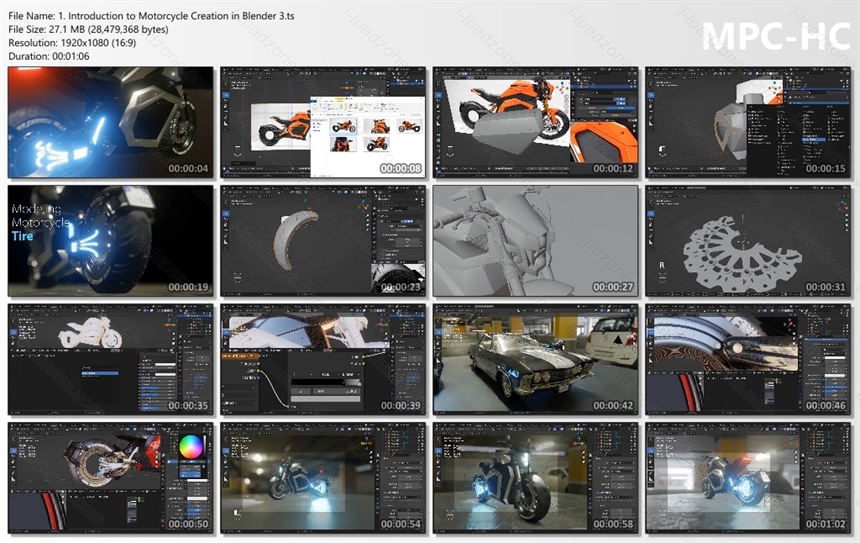Click the File Name line text
This screenshot has height=543, width=860.
click(x=151, y=16)
